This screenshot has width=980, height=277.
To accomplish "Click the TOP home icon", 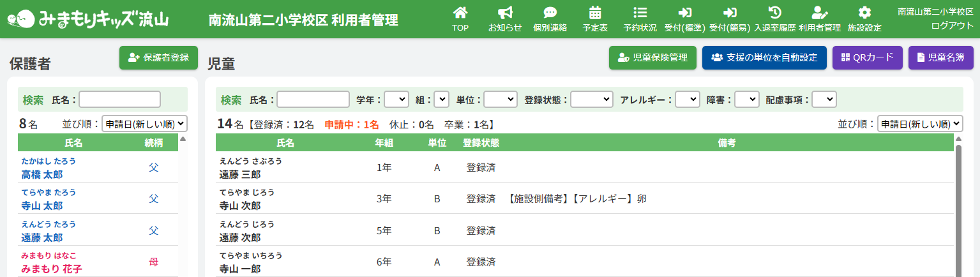I will (x=460, y=13).
